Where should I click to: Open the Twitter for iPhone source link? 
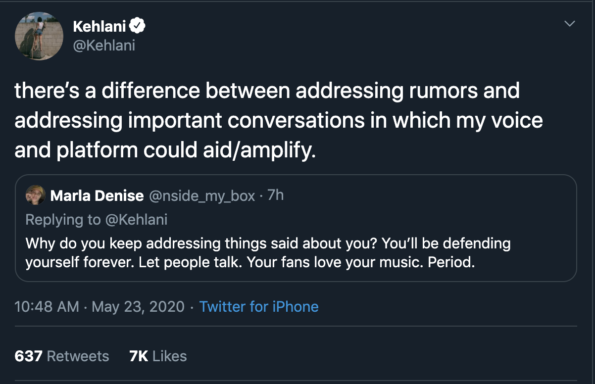pyautogui.click(x=259, y=307)
